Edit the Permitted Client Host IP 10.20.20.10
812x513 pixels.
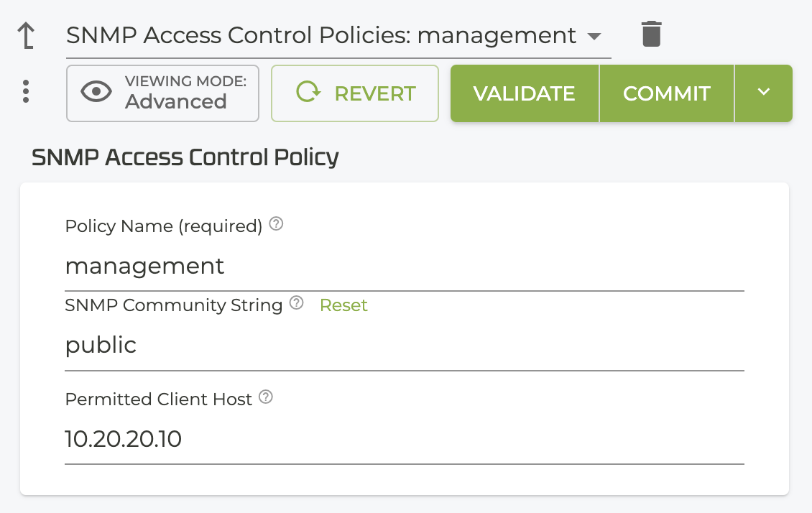click(404, 439)
